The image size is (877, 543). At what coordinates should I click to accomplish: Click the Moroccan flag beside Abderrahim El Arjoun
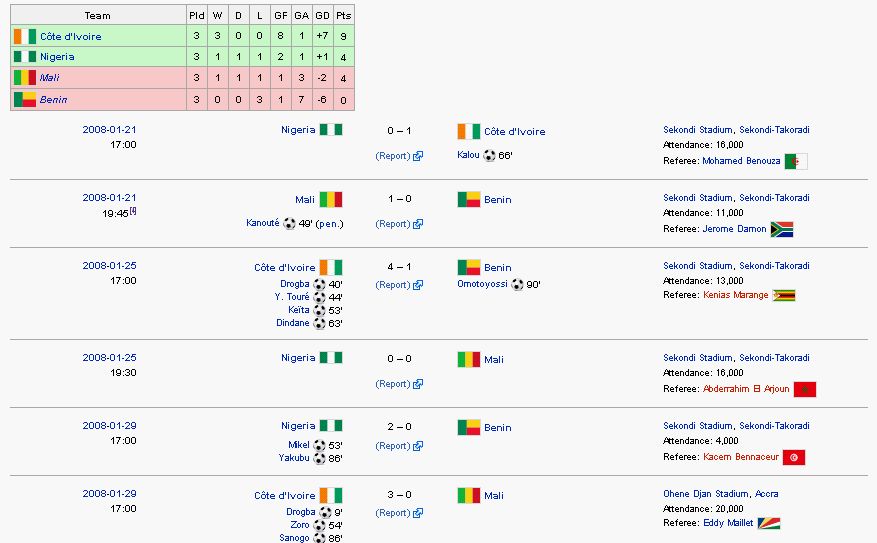[804, 389]
